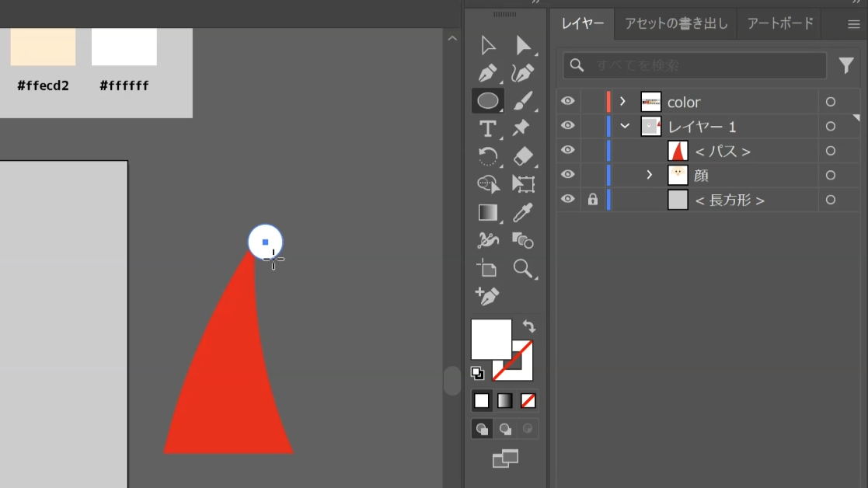Select the Eraser tool
868x488 pixels.
pyautogui.click(x=523, y=156)
